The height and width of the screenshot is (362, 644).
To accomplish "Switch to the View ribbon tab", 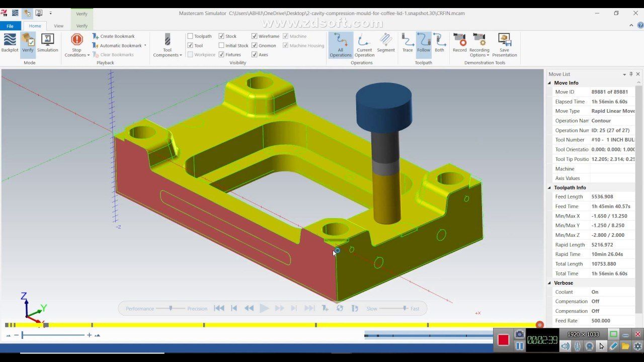I will [59, 26].
